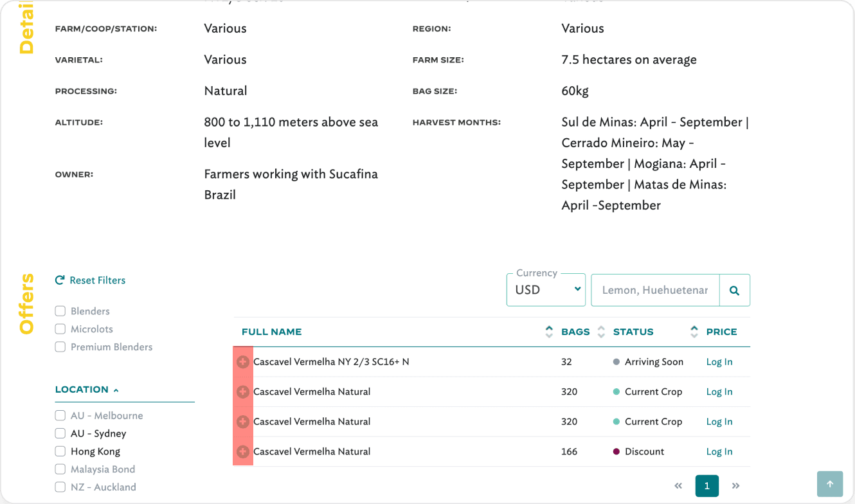Click the Reset Filters refresh icon
The height and width of the screenshot is (504, 855).
tap(60, 280)
